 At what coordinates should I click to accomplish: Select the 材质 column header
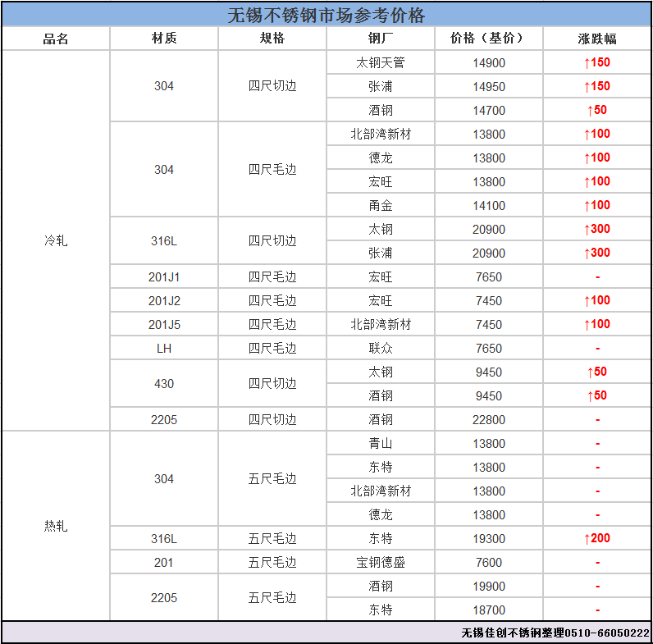pyautogui.click(x=164, y=39)
